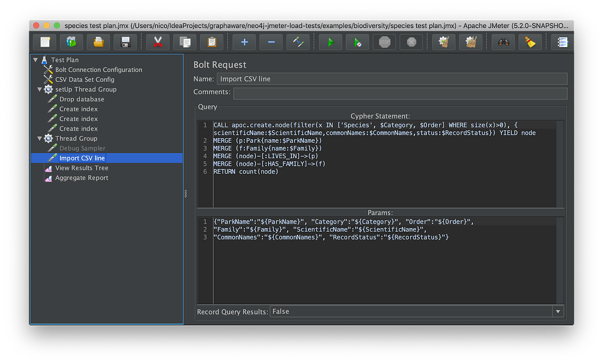Open an existing test plan file

click(x=98, y=42)
